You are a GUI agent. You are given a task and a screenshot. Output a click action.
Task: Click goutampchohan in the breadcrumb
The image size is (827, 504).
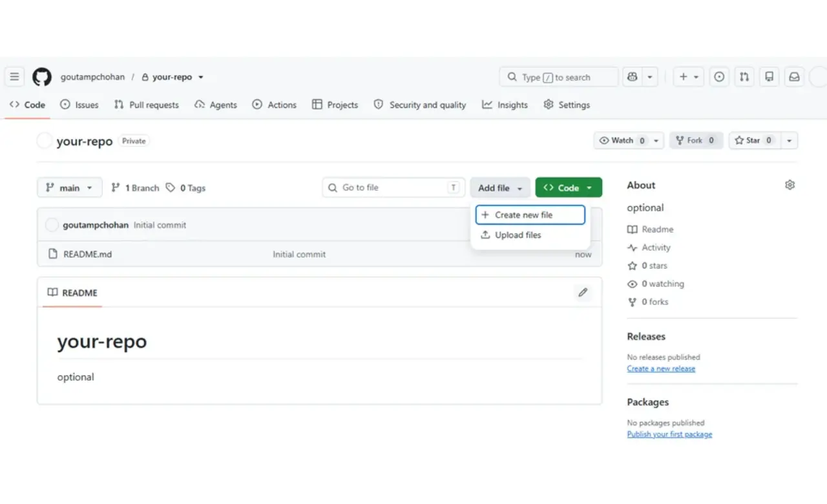[x=92, y=77]
